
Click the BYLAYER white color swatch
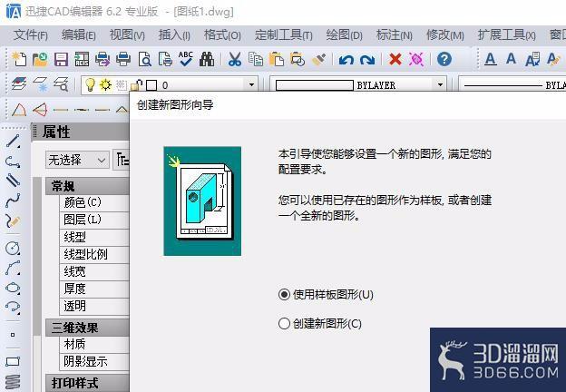coord(315,85)
